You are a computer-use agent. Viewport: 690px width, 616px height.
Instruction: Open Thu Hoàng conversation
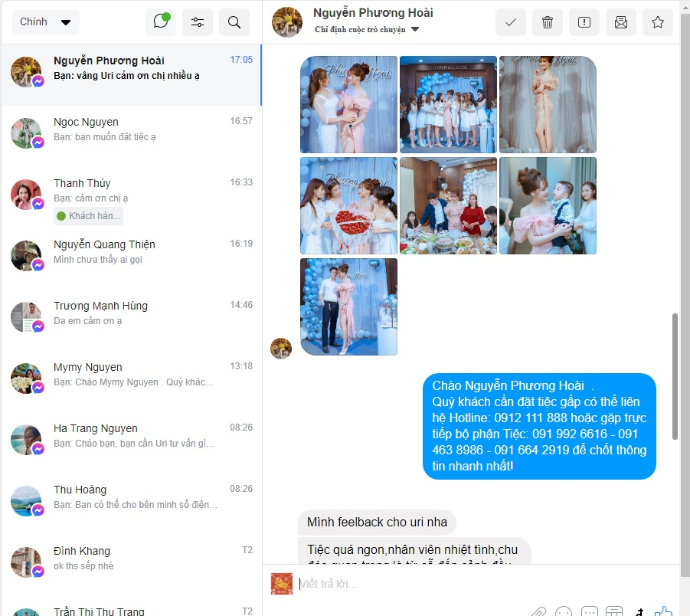coord(131,504)
